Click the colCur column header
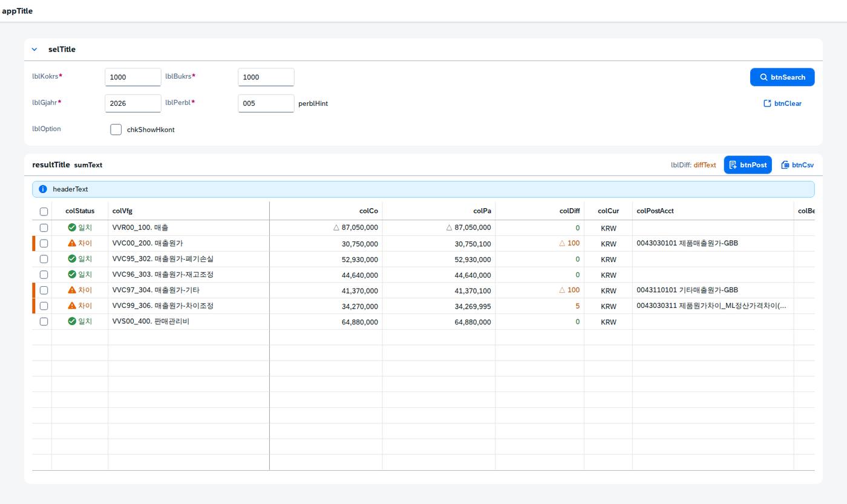The height and width of the screenshot is (504, 847). [x=608, y=211]
